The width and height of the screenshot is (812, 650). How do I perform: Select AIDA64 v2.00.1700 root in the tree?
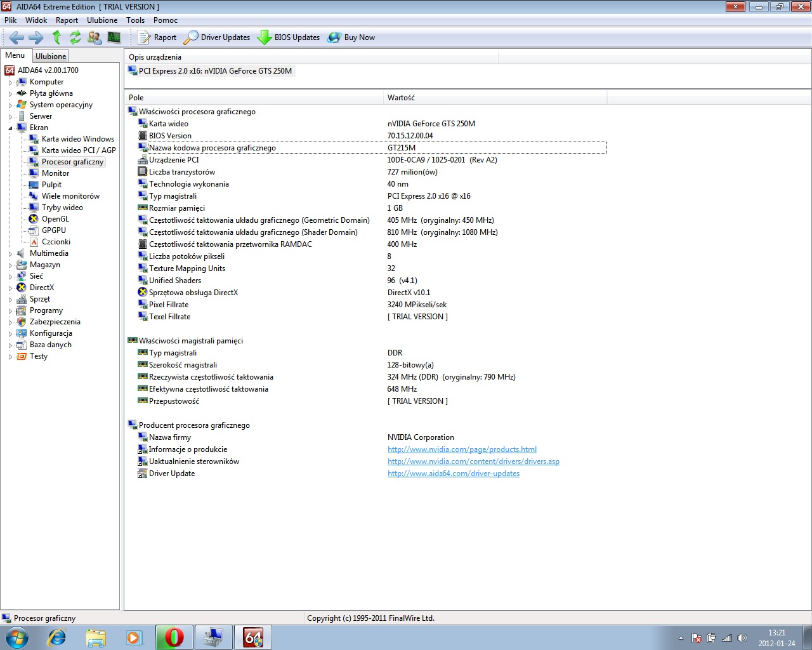coord(48,70)
